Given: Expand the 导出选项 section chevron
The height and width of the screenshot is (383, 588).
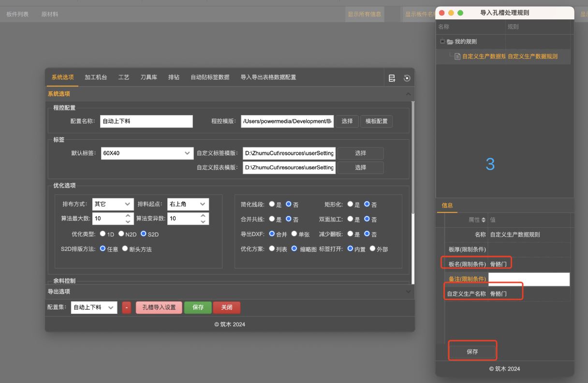Looking at the screenshot, I should (x=409, y=292).
